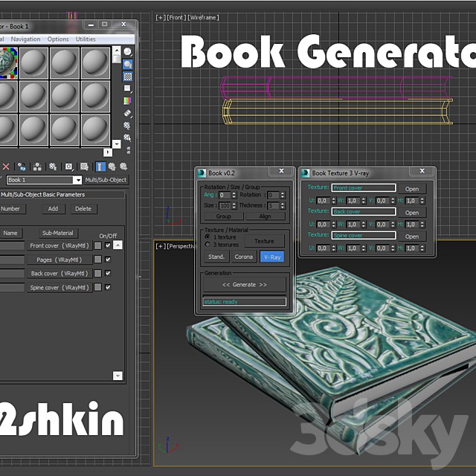476x476 pixels.
Task: Click Book Texture 3 V-ray title icon
Action: (305, 173)
